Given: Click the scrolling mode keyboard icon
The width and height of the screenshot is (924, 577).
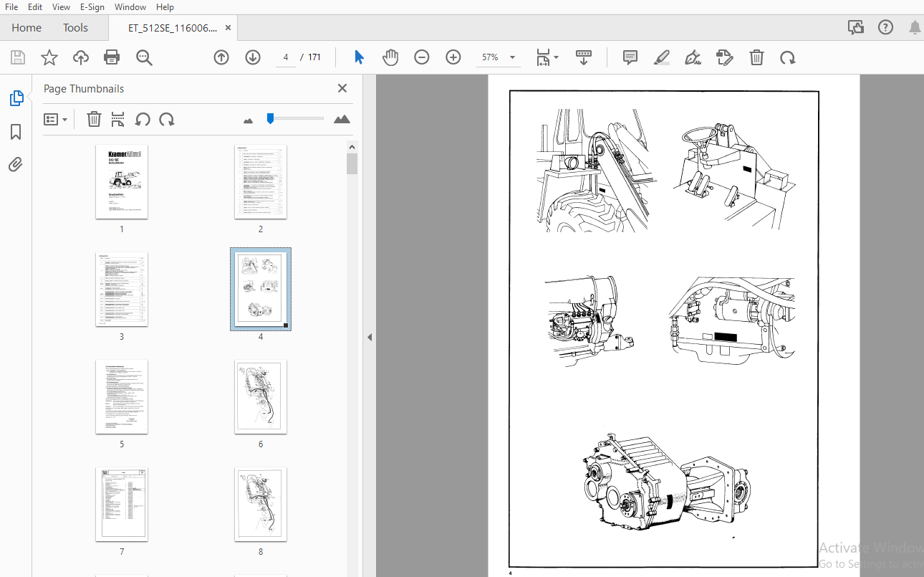Looking at the screenshot, I should (584, 57).
